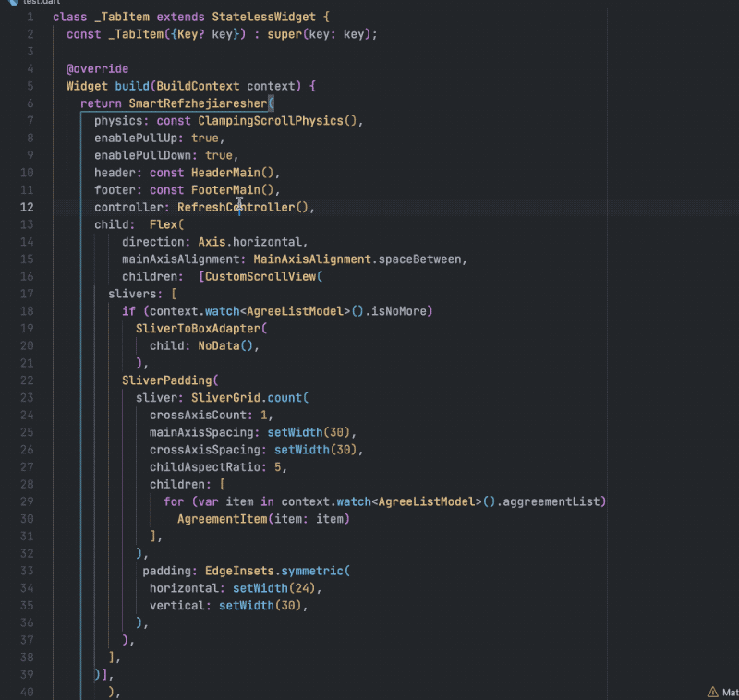The height and width of the screenshot is (700, 739).
Task: Click 'setWidth(24)' on line 34
Action: point(274,588)
